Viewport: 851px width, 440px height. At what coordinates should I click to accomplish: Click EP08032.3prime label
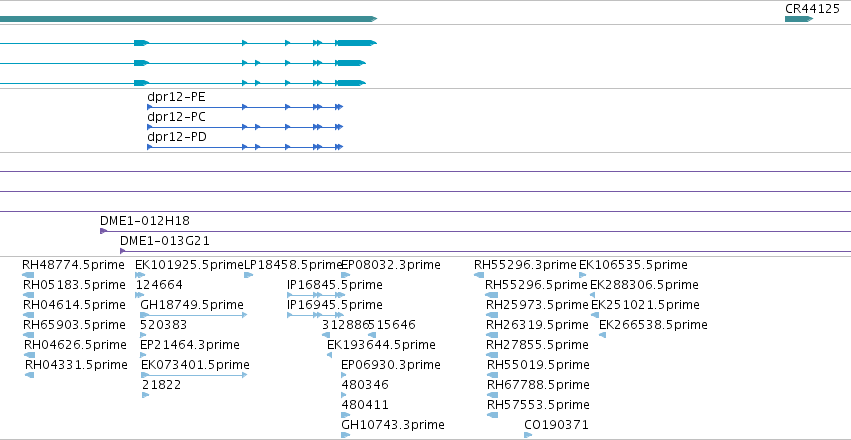[x=391, y=265]
